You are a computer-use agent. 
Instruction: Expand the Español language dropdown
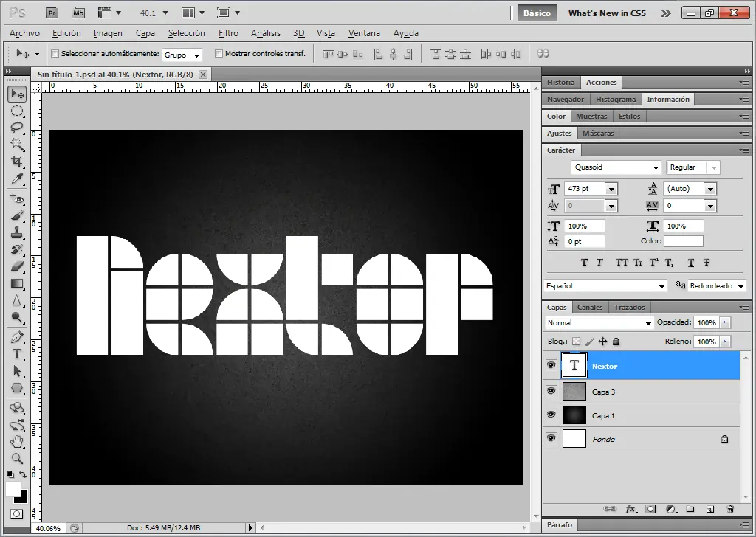tap(661, 286)
